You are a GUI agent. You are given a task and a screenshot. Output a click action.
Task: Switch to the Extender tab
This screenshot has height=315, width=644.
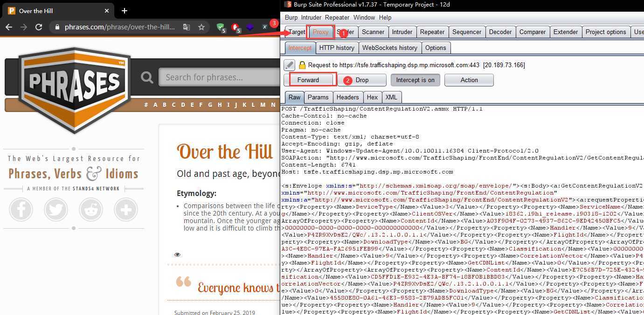point(566,32)
